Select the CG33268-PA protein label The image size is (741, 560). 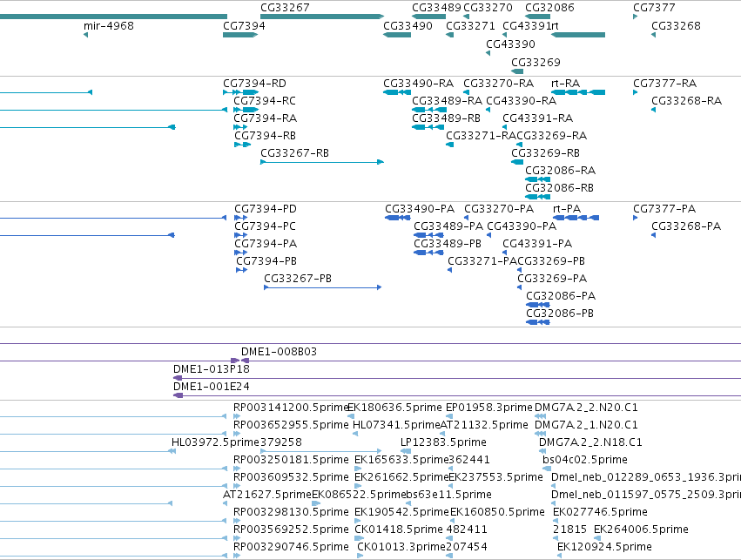(x=686, y=226)
